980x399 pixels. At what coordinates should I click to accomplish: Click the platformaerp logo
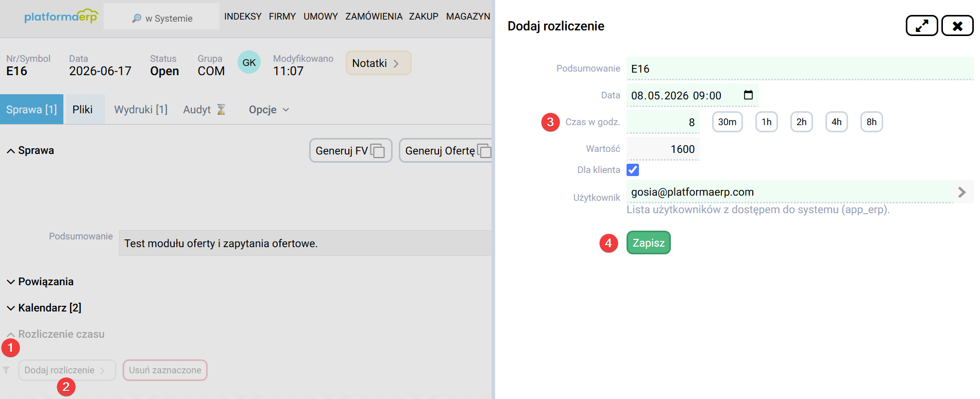pos(61,16)
